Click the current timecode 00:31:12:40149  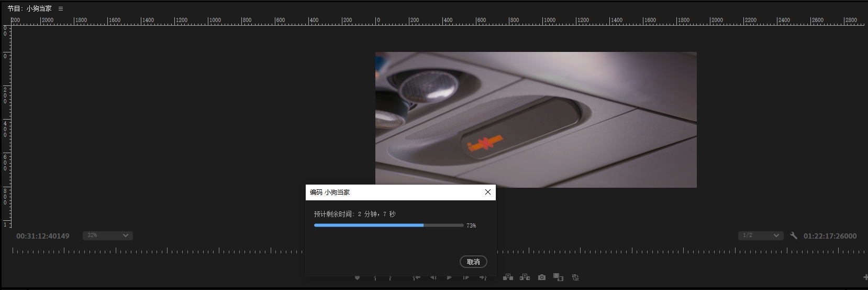coord(43,236)
